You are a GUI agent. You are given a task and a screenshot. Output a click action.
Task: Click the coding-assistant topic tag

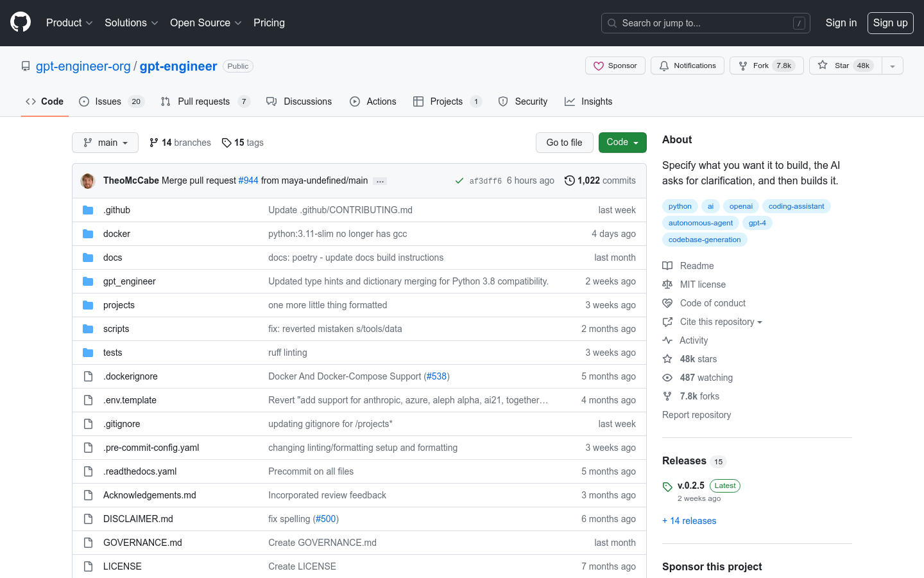796,206
